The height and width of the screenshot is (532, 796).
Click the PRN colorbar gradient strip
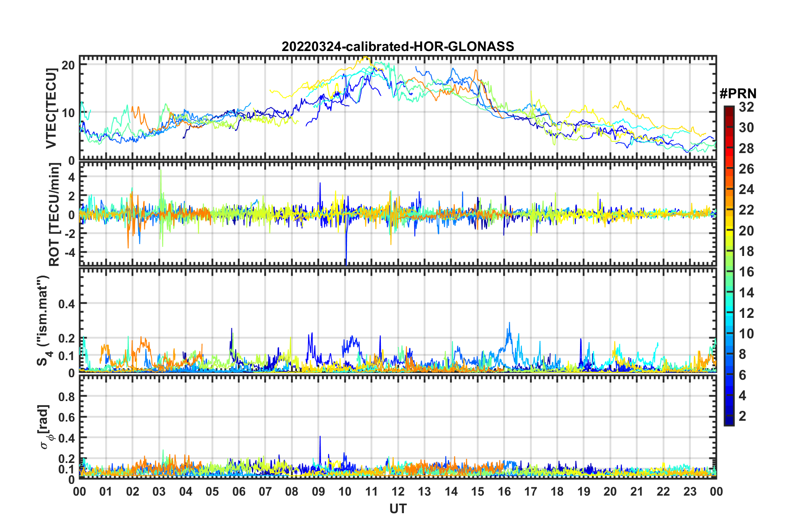pyautogui.click(x=729, y=266)
